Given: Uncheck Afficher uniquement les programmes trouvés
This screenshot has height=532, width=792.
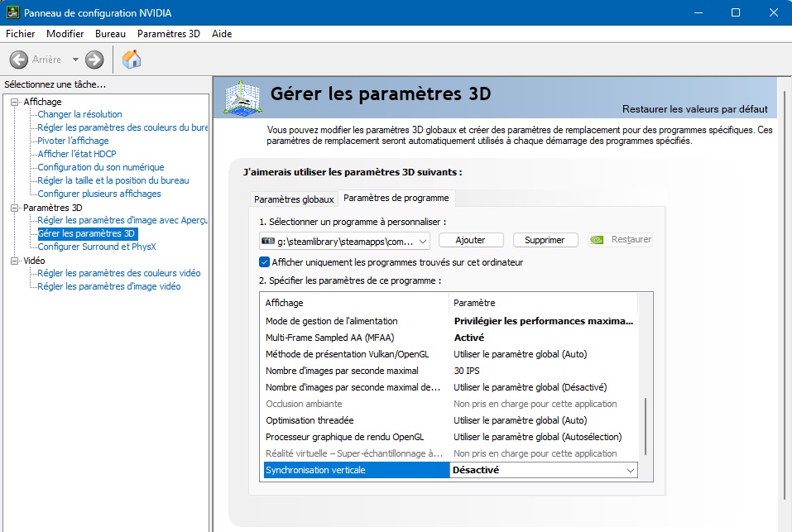Looking at the screenshot, I should tap(264, 262).
